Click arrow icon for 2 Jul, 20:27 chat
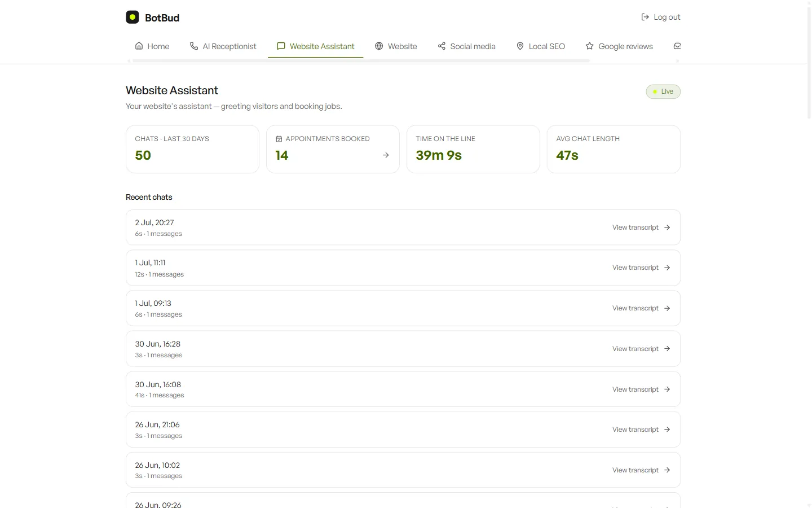This screenshot has height=508, width=812. click(x=667, y=227)
